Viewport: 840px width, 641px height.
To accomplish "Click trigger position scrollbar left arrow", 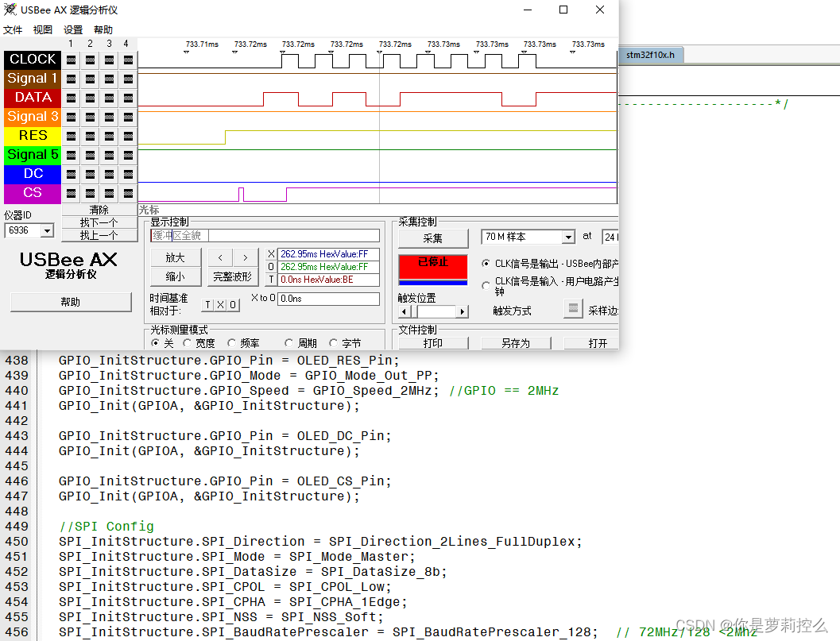I will coord(405,311).
